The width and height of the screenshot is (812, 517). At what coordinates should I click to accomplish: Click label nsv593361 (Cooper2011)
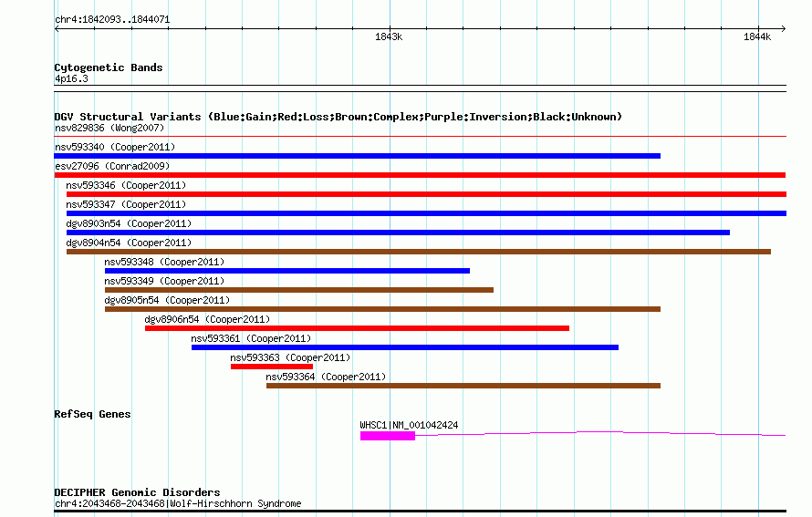click(x=251, y=338)
